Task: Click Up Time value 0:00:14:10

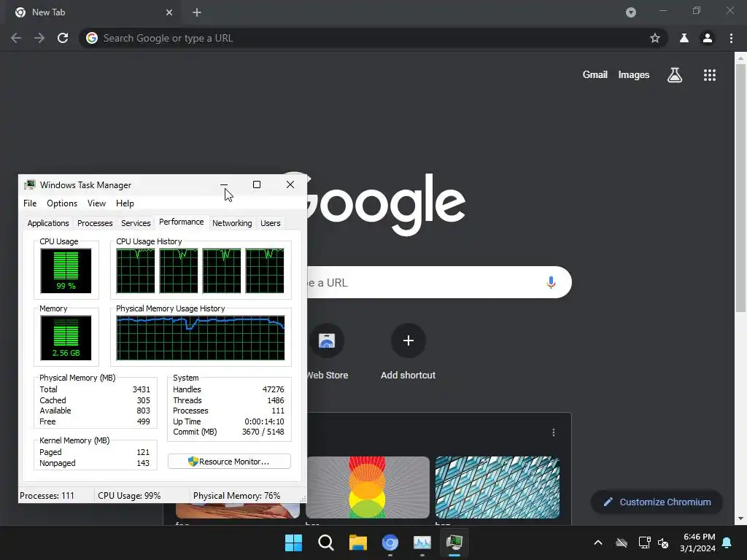Action: 264,421
